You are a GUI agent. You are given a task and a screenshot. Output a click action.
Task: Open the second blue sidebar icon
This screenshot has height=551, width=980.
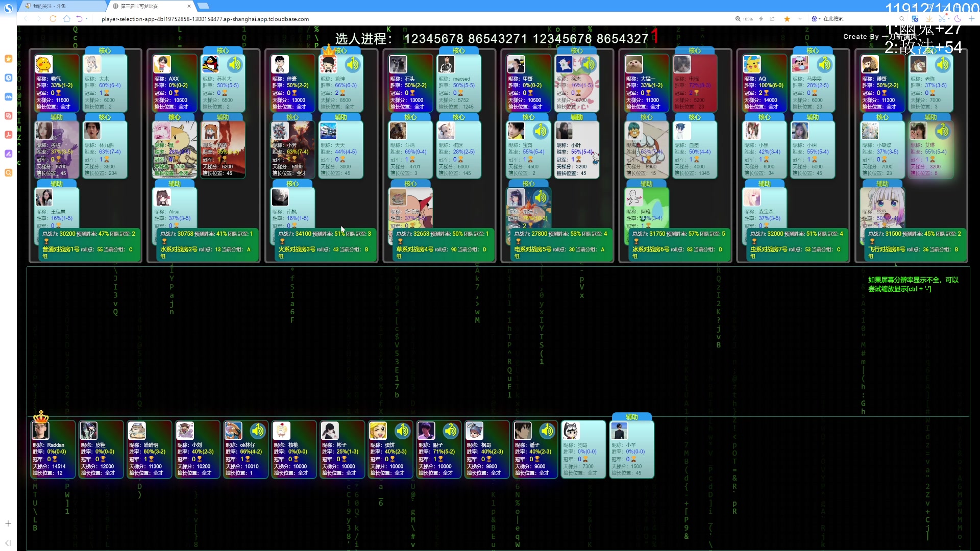[x=8, y=97]
